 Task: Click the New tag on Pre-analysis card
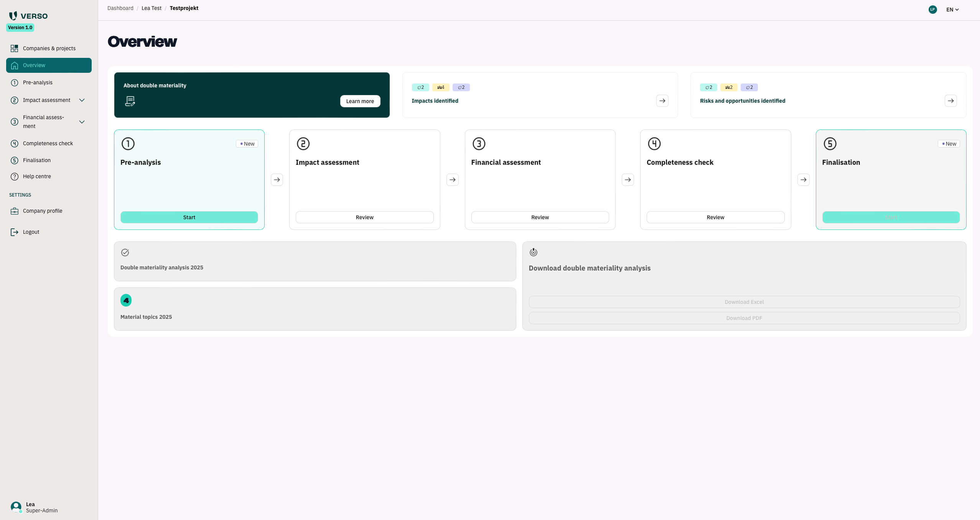point(247,144)
